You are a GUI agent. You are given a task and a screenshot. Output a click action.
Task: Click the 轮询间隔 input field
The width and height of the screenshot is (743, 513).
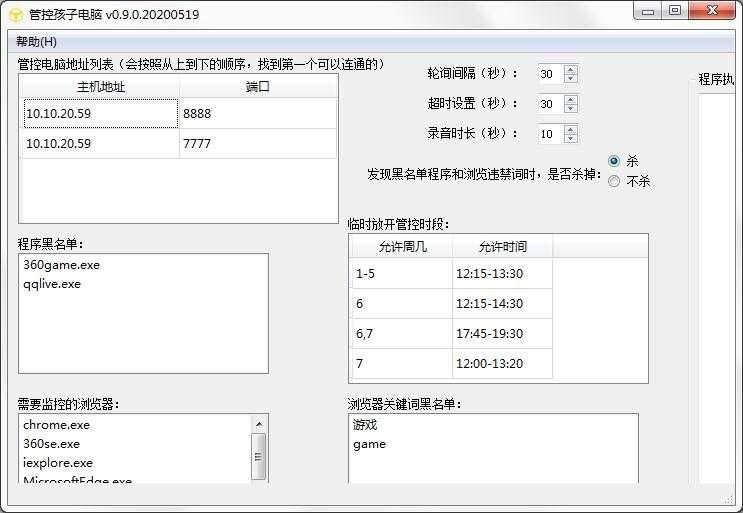pyautogui.click(x=551, y=74)
